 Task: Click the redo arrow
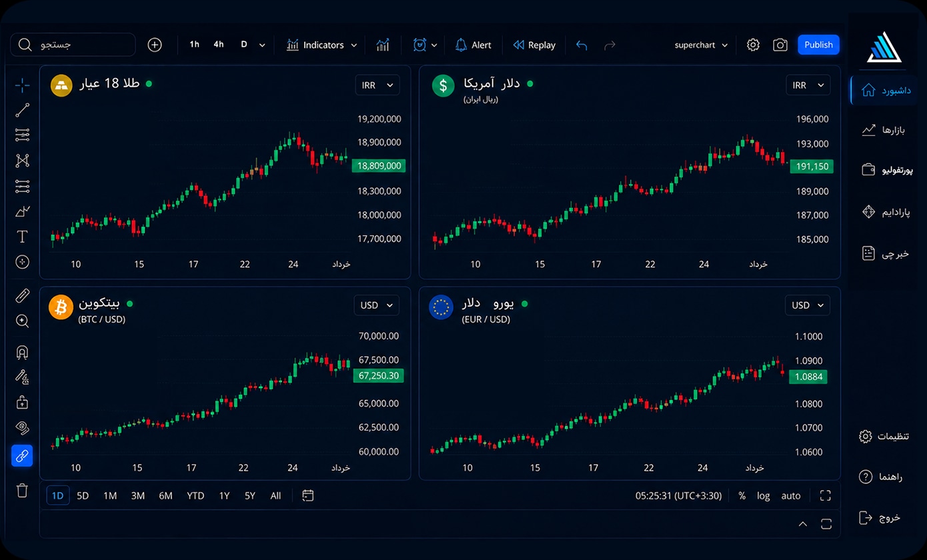tap(610, 45)
